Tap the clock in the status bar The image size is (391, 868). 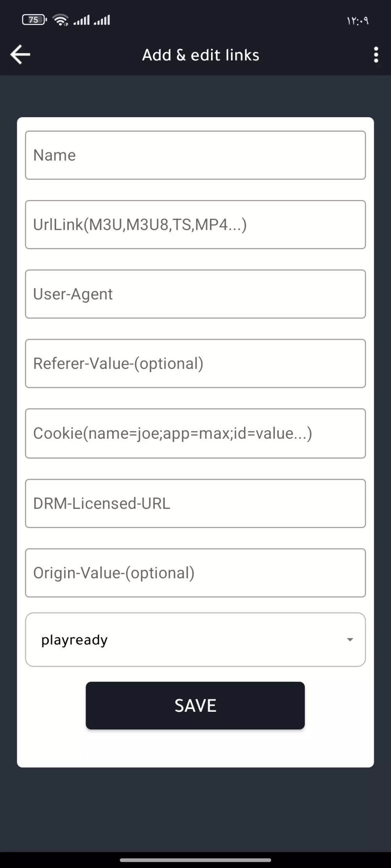point(357,21)
